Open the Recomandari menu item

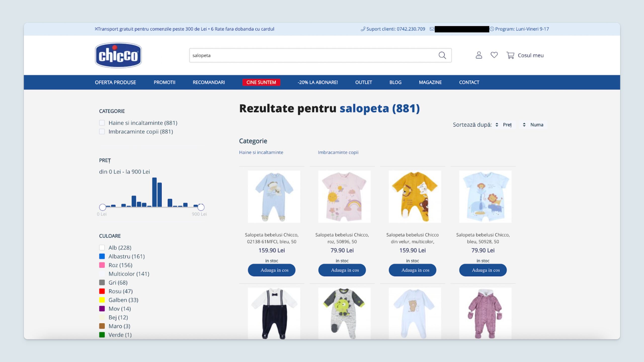coord(209,82)
